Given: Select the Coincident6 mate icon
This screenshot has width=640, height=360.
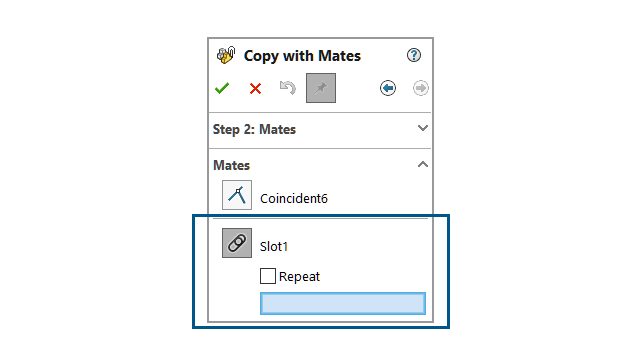Looking at the screenshot, I should 237,195.
